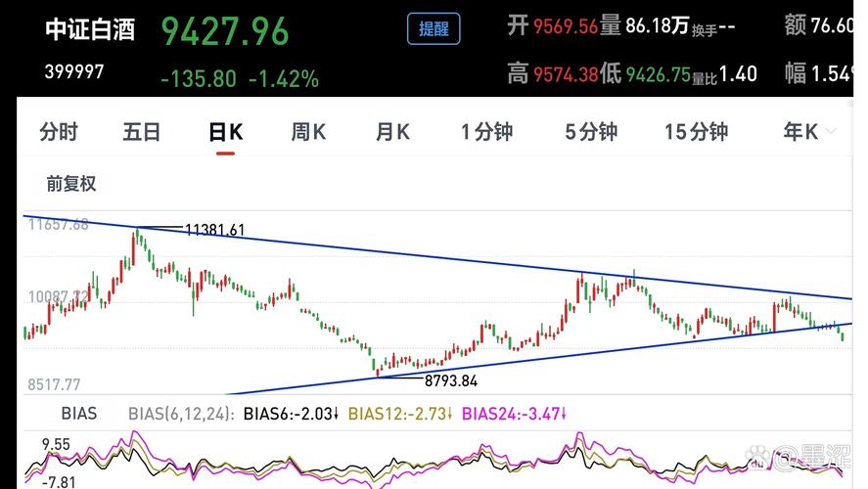868x489 pixels.
Task: Click the 8793.84 low price marker
Action: [x=451, y=379]
